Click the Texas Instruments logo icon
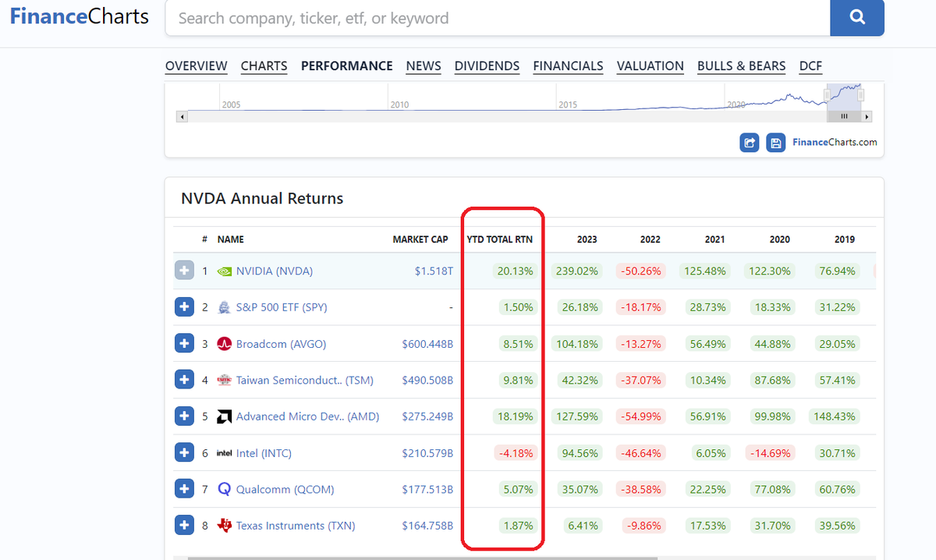This screenshot has height=560, width=936. (225, 526)
